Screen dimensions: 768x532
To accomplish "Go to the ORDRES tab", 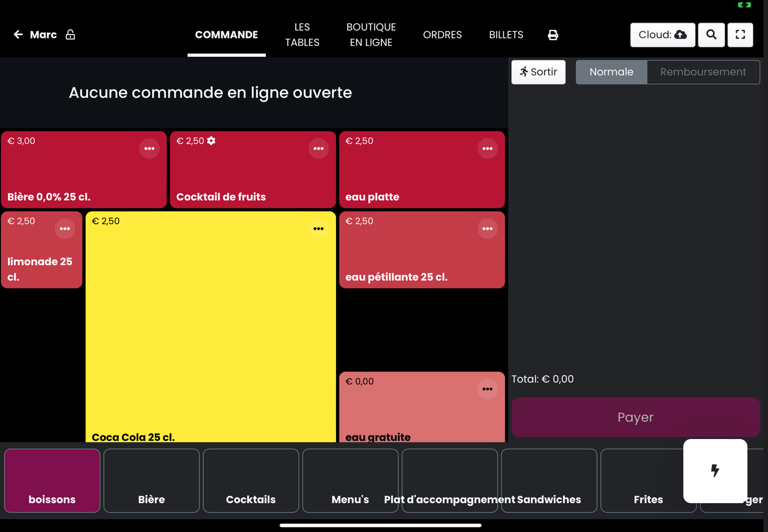I will [x=442, y=35].
